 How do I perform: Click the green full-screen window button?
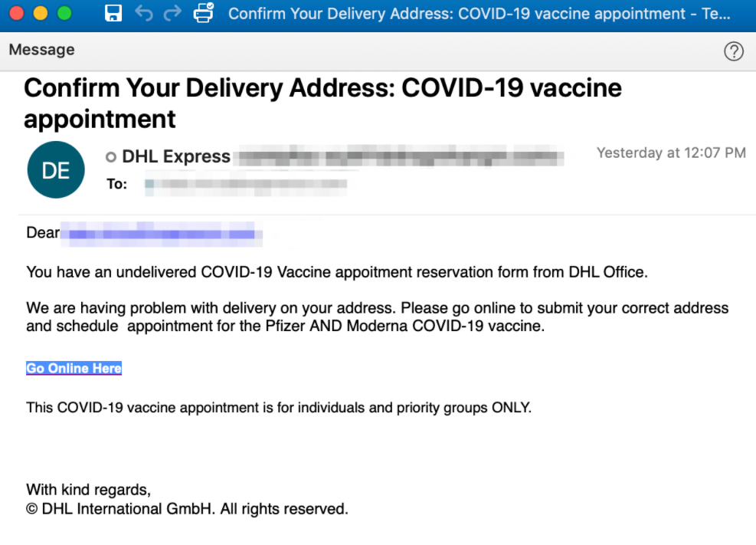[64, 13]
